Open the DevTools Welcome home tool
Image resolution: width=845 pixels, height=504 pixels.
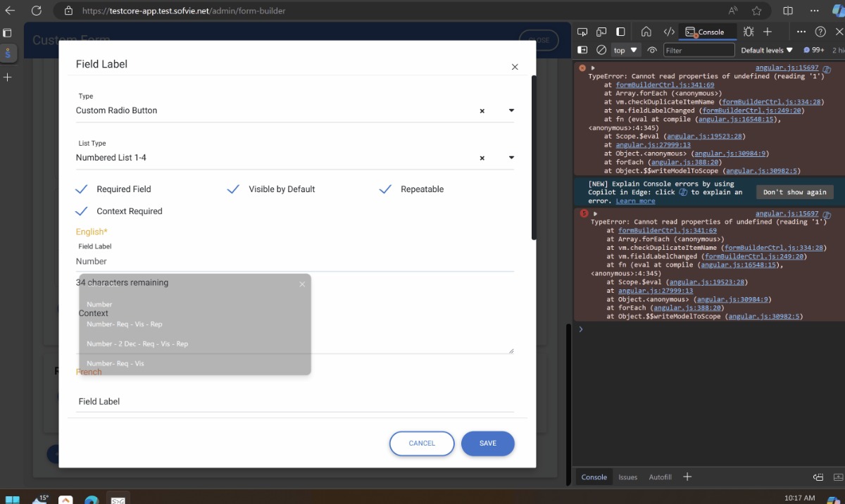646,32
